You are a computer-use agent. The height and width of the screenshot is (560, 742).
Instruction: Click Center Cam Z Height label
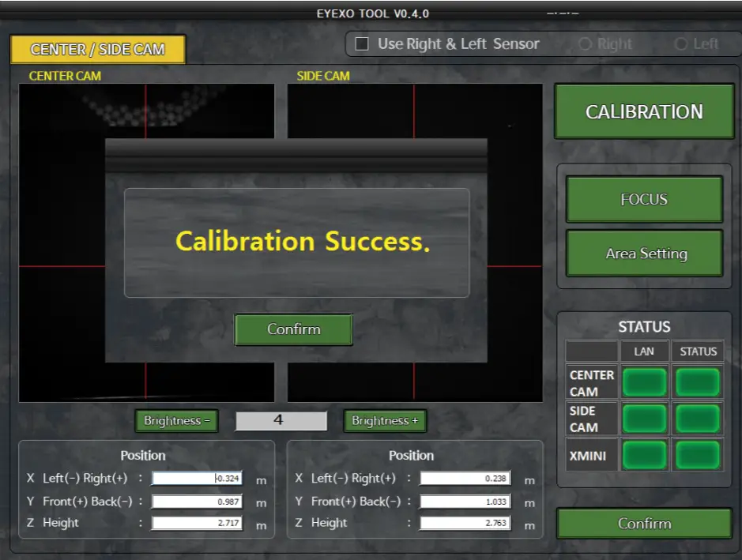[x=61, y=523]
